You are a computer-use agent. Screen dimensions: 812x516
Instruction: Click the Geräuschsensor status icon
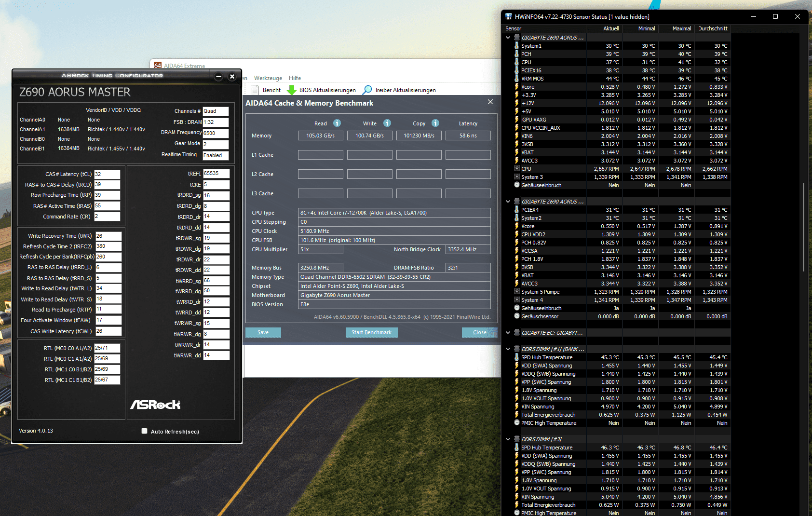tap(517, 316)
